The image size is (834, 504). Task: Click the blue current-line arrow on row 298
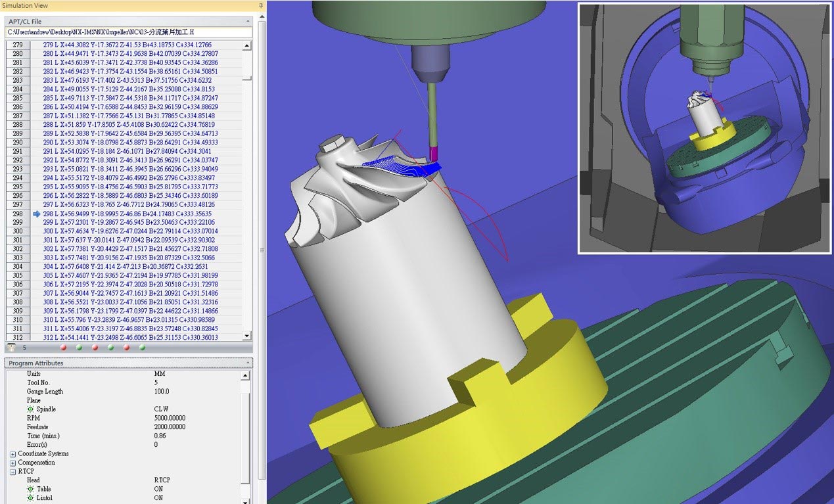(37, 214)
